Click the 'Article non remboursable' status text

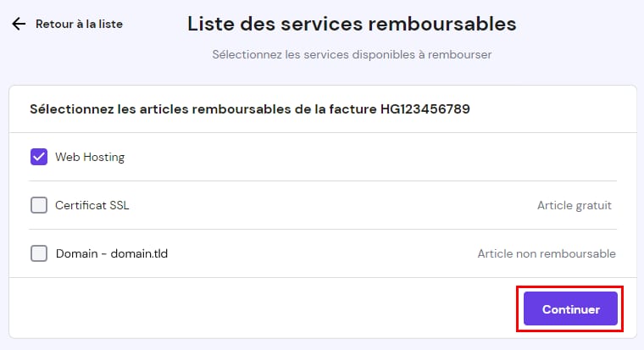(547, 253)
